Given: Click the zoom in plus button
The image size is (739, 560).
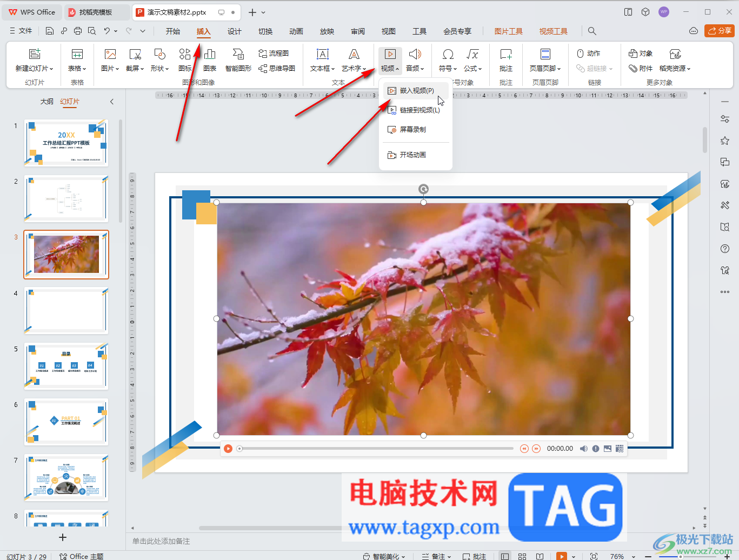Looking at the screenshot, I should [x=727, y=556].
